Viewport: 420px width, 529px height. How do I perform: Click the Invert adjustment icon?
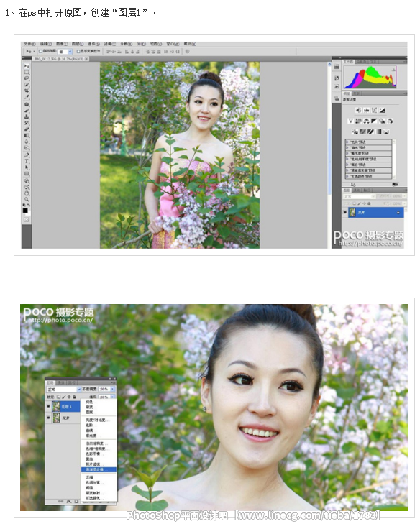355,132
